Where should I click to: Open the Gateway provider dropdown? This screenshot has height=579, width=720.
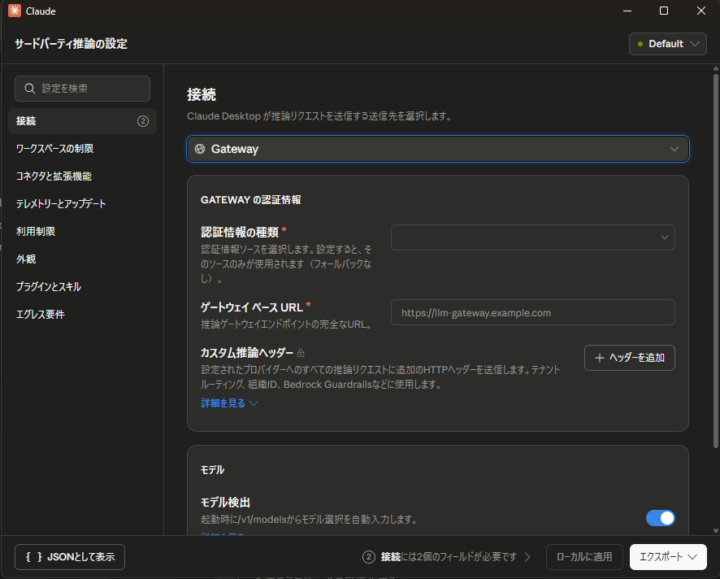pyautogui.click(x=438, y=149)
